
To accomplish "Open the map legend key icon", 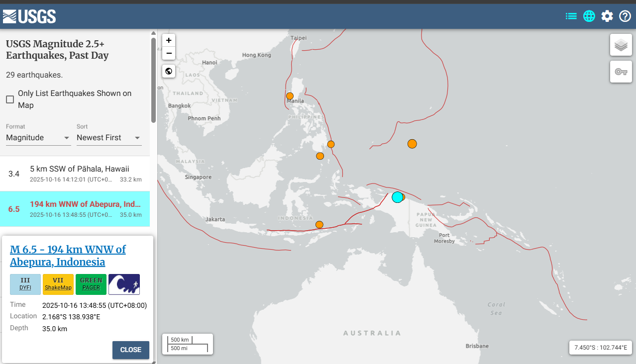I will (621, 71).
